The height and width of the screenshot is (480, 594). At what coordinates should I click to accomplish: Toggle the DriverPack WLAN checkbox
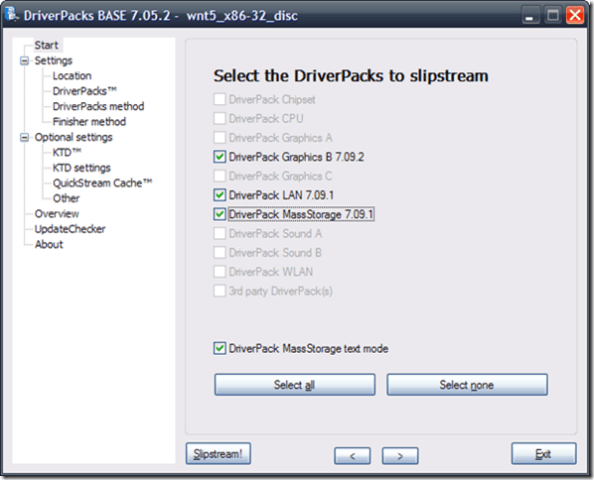click(x=220, y=272)
